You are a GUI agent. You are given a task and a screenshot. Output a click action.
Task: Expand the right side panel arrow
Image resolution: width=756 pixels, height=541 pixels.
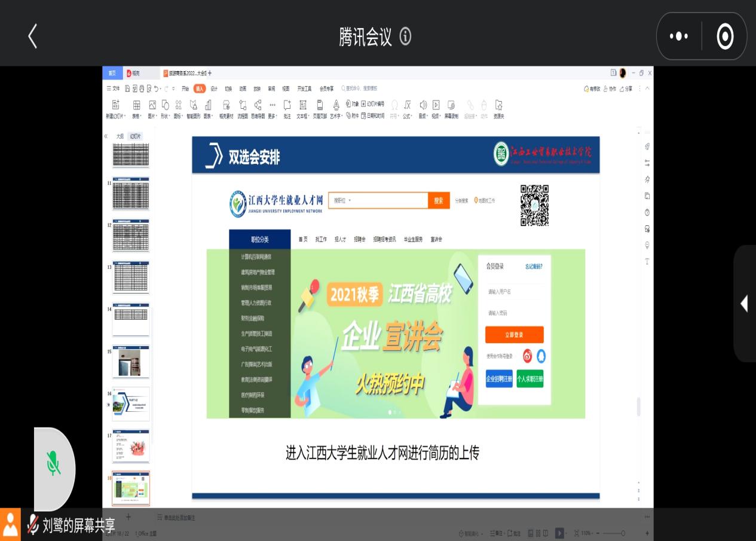(x=744, y=304)
